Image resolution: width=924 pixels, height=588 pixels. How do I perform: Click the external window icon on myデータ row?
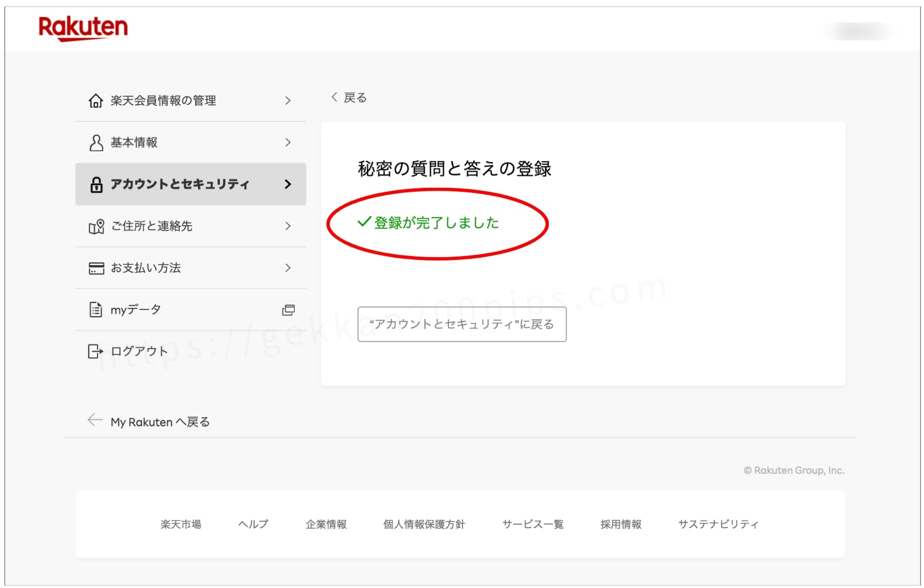(288, 310)
